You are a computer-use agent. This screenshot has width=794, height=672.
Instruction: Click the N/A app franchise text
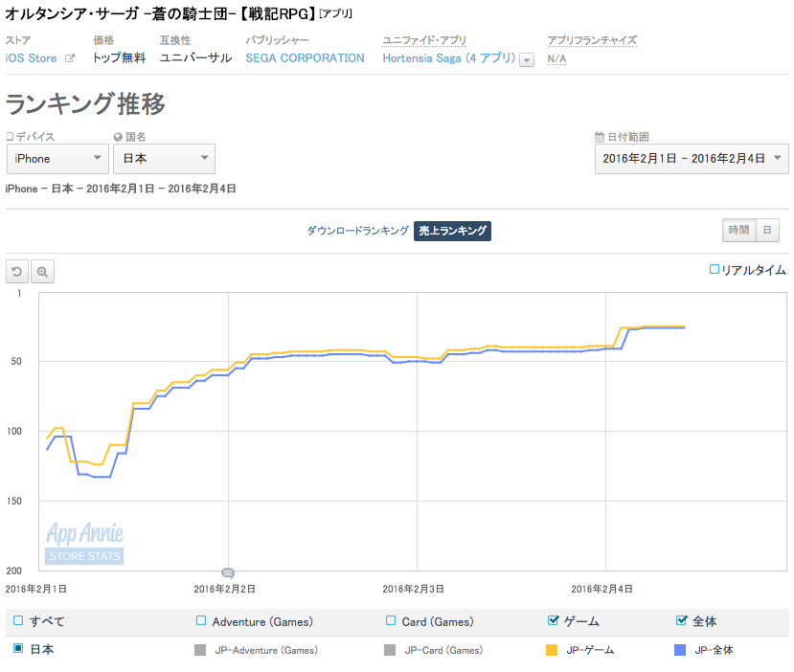pos(556,59)
